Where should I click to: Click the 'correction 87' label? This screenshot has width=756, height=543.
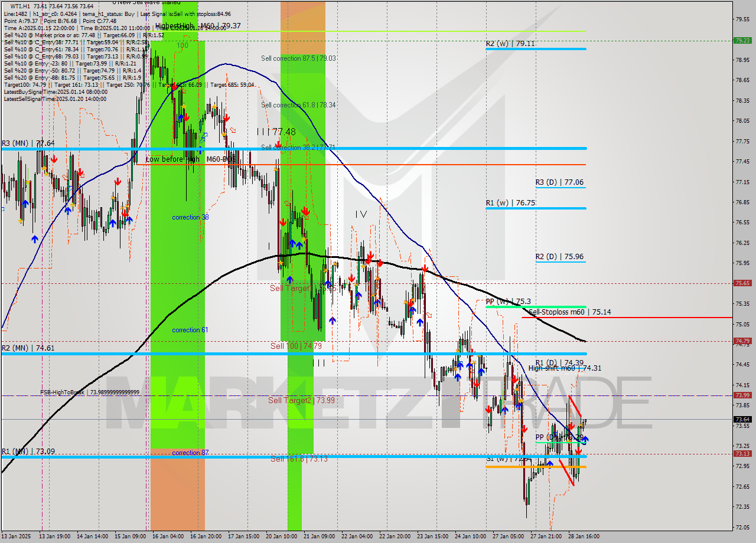(x=190, y=453)
